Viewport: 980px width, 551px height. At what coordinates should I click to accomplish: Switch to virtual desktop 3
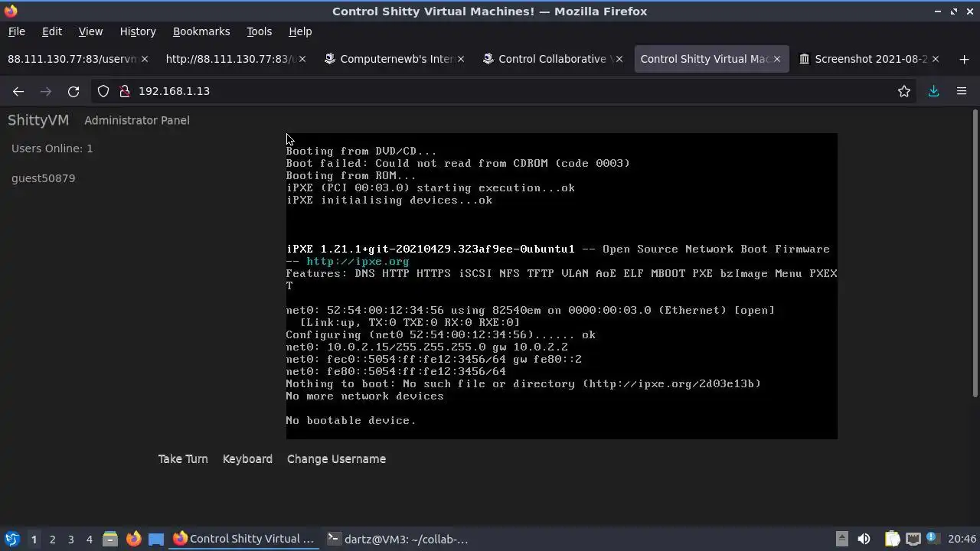70,539
